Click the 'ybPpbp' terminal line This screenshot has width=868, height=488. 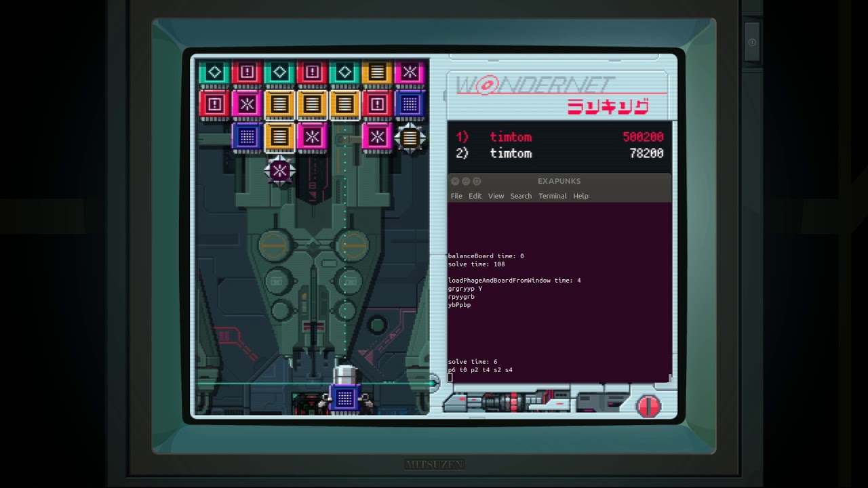pos(460,305)
